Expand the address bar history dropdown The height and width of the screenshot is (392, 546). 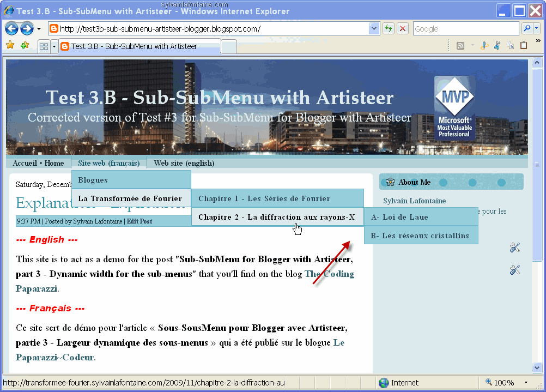[374, 28]
